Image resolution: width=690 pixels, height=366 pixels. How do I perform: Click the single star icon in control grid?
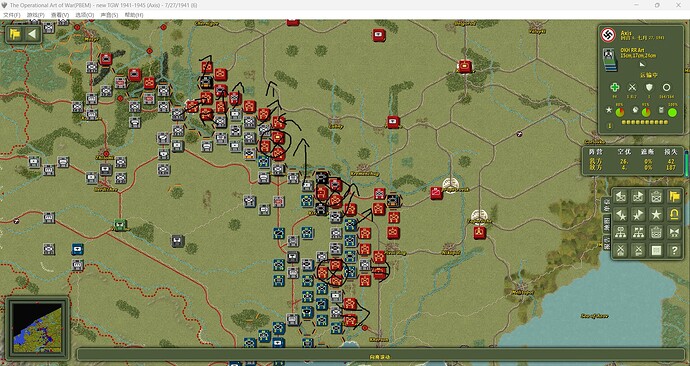[656, 214]
